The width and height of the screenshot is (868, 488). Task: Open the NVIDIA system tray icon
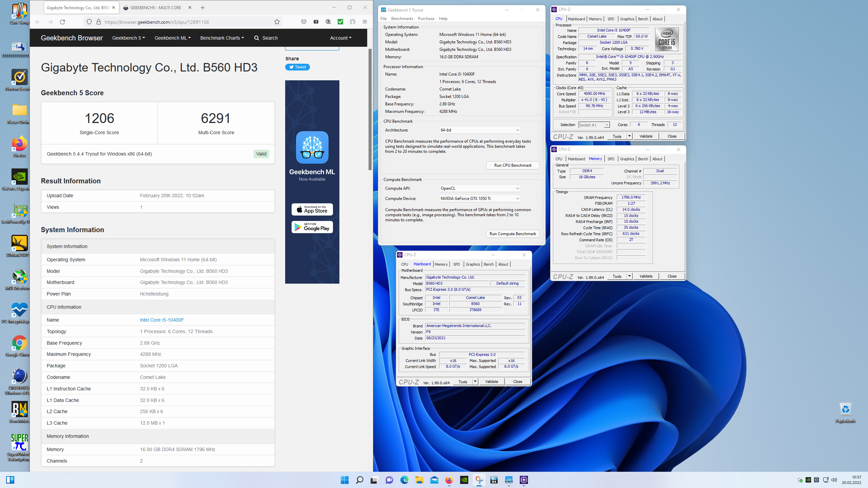point(808,480)
